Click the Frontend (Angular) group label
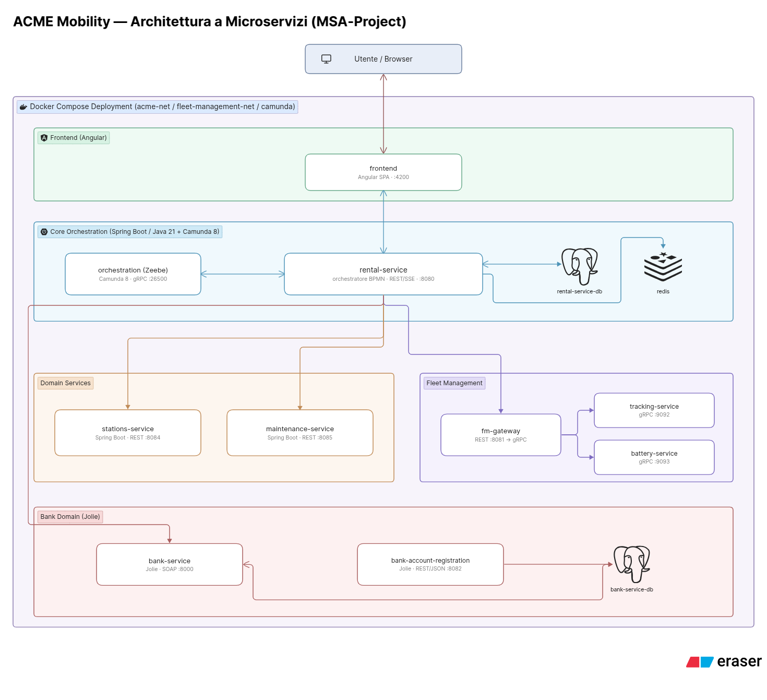The image size is (767, 700). 74,138
